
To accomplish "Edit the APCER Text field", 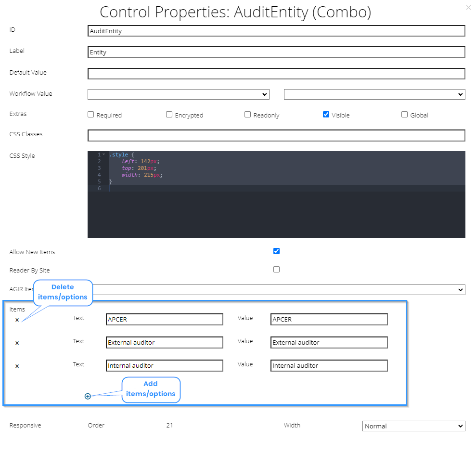I will click(x=165, y=320).
